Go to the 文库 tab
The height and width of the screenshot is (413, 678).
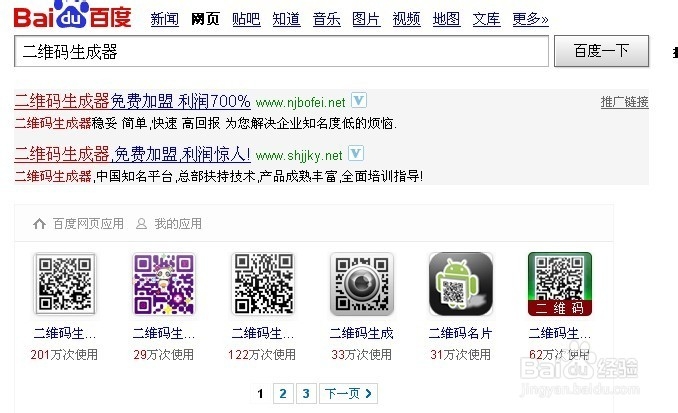(x=486, y=19)
